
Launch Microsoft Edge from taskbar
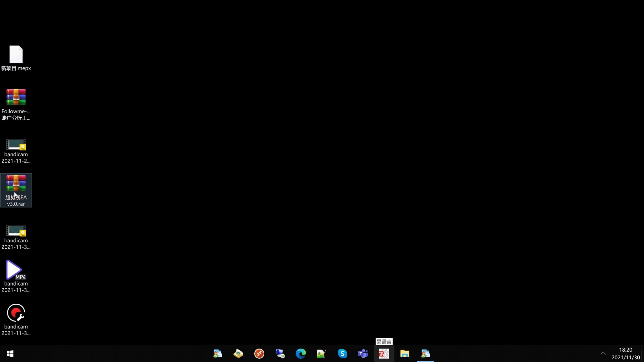301,354
